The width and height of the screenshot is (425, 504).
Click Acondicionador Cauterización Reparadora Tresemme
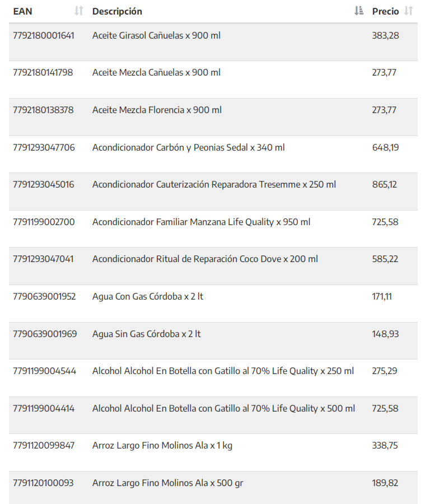[x=214, y=185]
